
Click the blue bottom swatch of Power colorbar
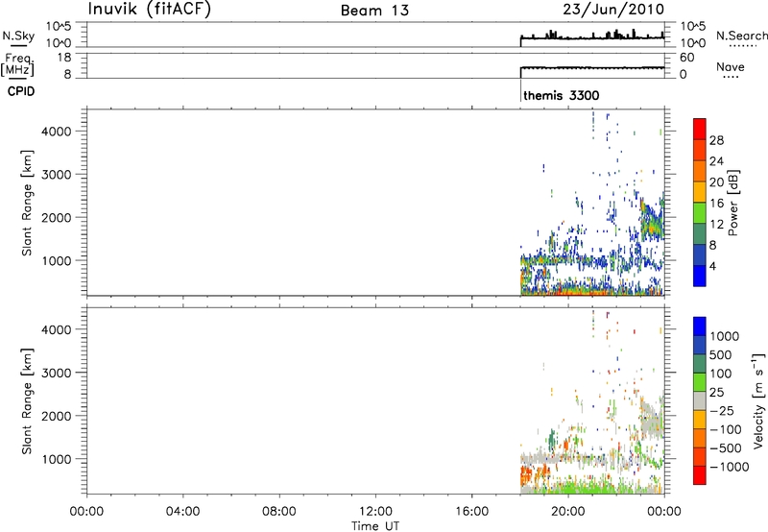tap(700, 276)
